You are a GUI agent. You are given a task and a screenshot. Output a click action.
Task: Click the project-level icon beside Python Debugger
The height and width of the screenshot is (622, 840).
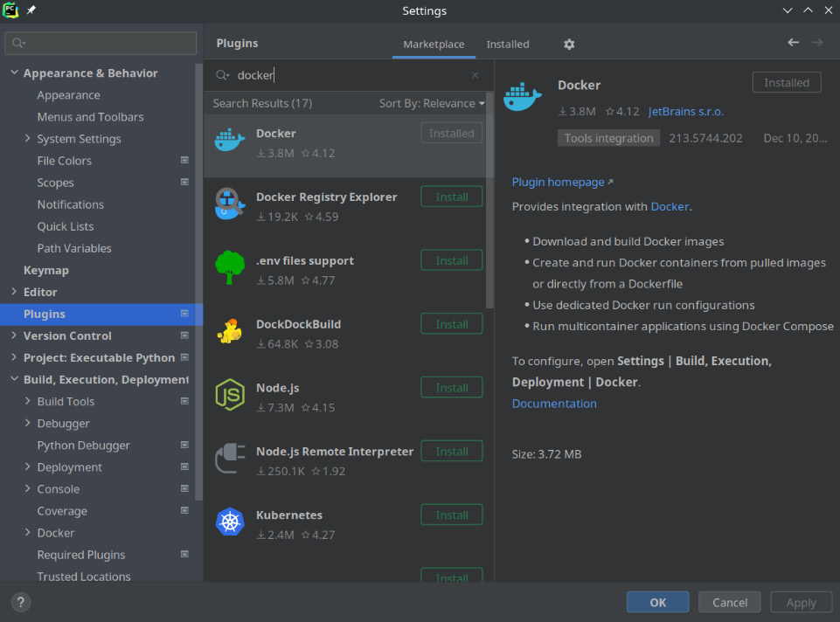pos(184,445)
